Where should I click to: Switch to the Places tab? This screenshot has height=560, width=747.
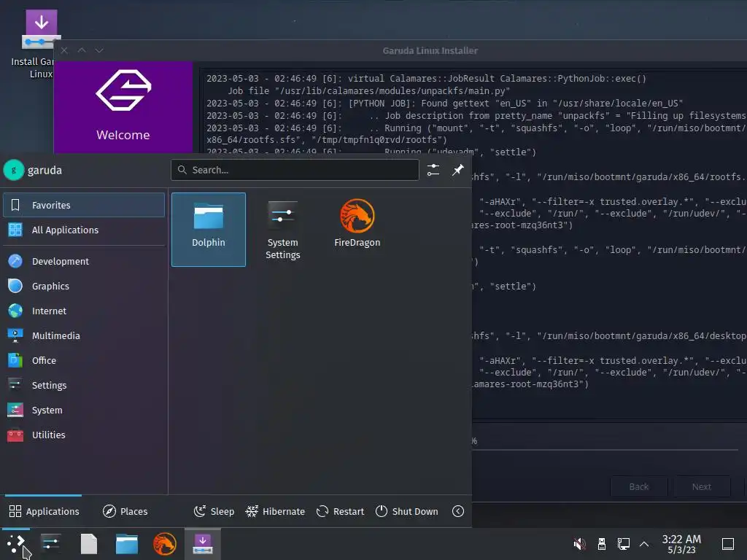(125, 511)
